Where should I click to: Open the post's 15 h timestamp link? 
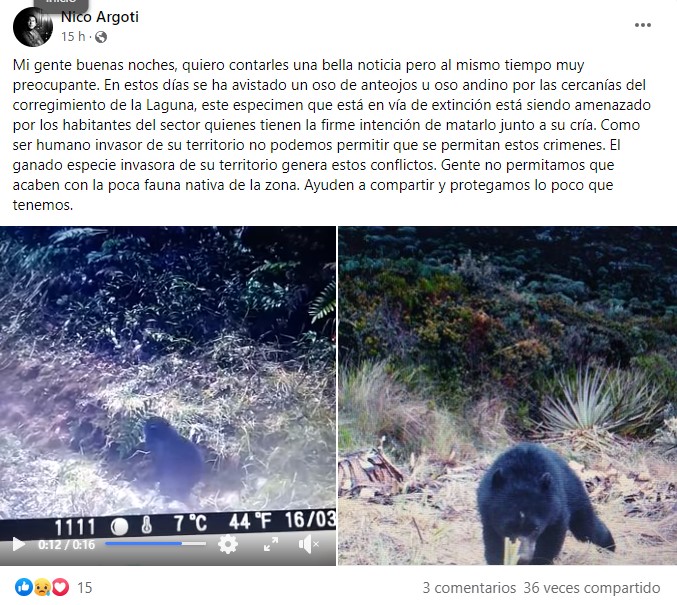pos(73,37)
